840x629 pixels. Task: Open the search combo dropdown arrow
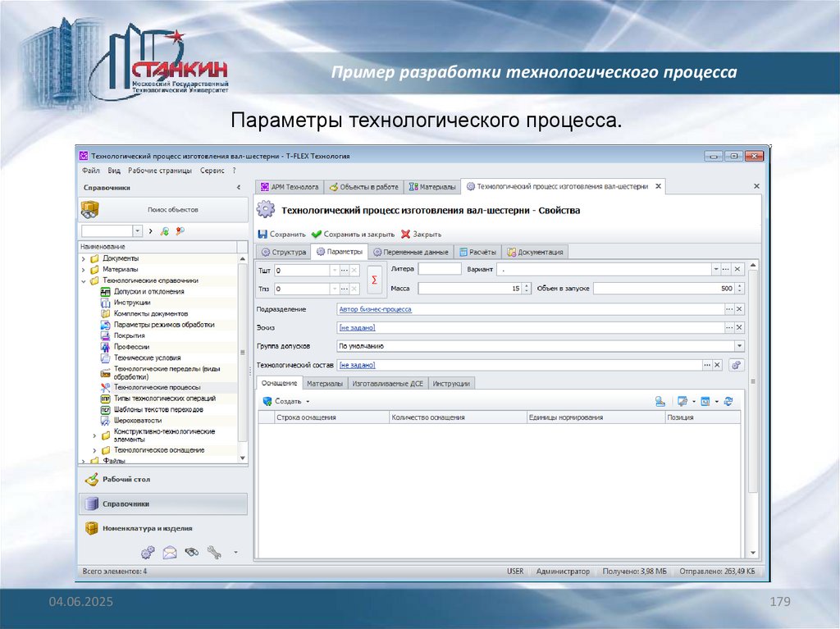point(137,231)
